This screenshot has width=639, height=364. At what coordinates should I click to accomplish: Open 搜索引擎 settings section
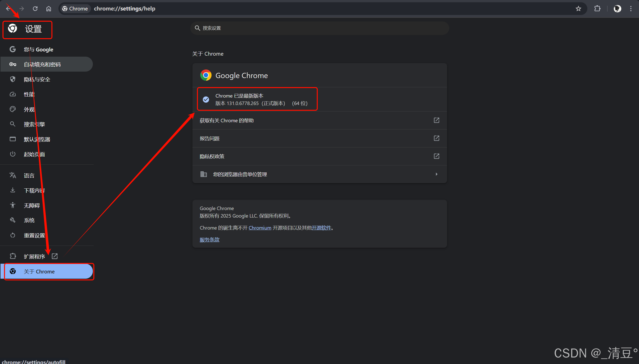coord(46,124)
